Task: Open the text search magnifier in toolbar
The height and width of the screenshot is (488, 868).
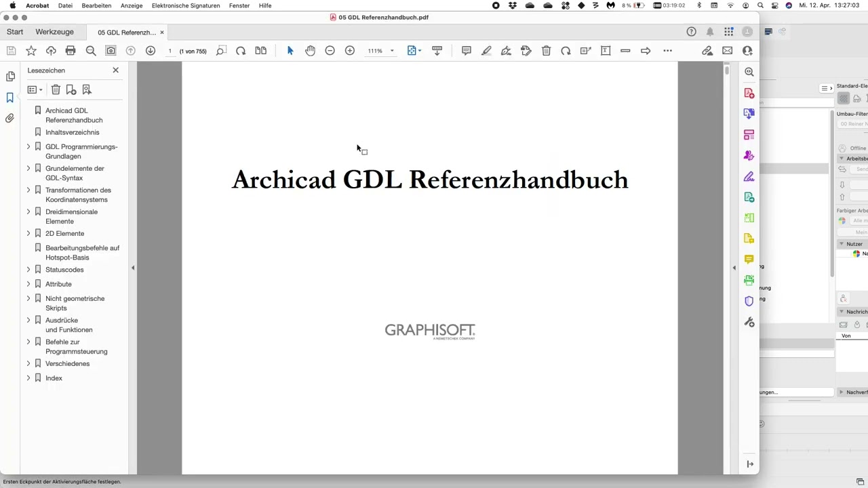Action: tap(91, 51)
